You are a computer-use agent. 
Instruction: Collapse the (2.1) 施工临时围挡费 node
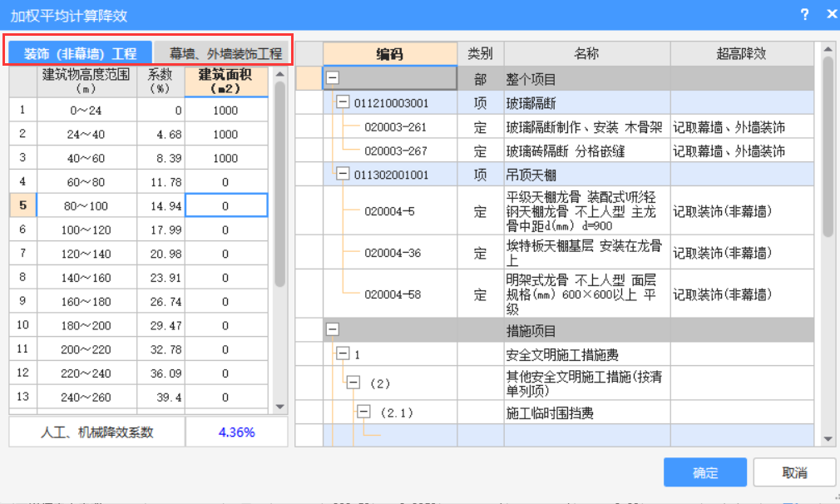click(363, 412)
